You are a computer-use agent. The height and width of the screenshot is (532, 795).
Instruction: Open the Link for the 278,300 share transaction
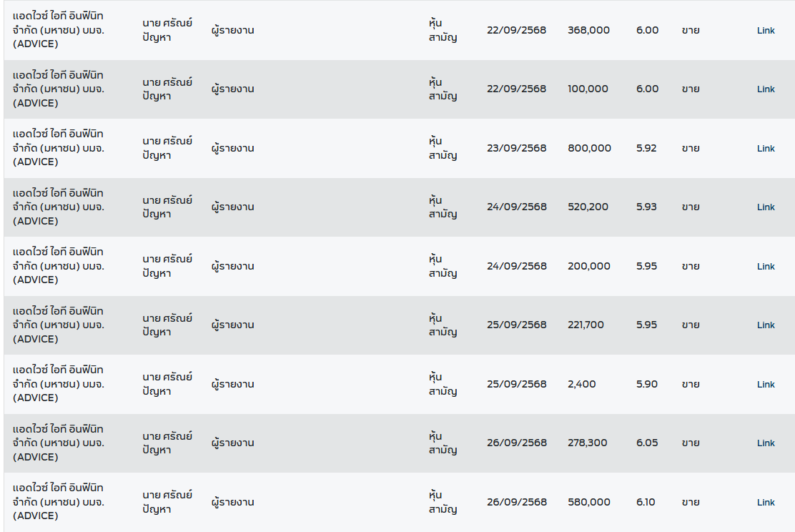(x=766, y=443)
